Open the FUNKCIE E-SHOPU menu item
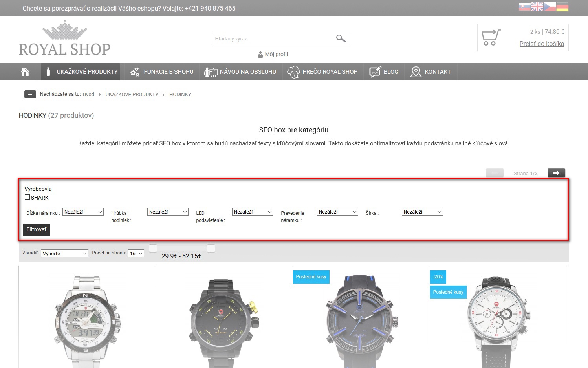The height and width of the screenshot is (368, 588). pyautogui.click(x=162, y=72)
